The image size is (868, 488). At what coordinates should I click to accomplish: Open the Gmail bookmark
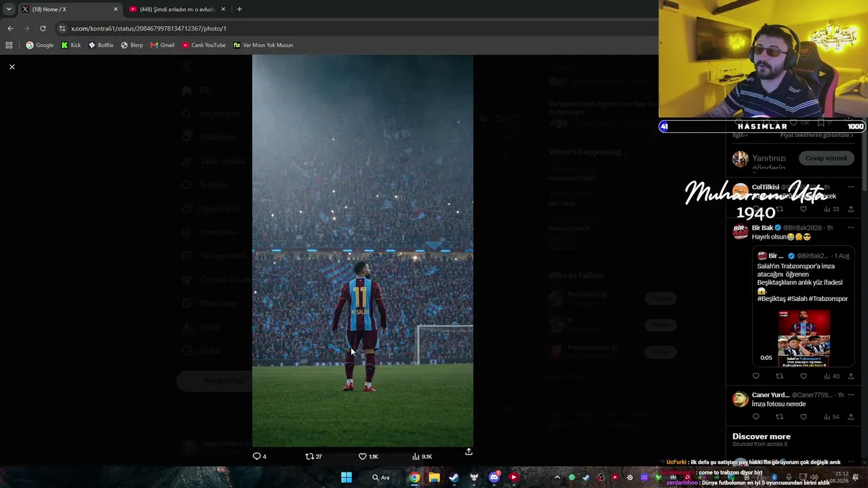coord(163,45)
